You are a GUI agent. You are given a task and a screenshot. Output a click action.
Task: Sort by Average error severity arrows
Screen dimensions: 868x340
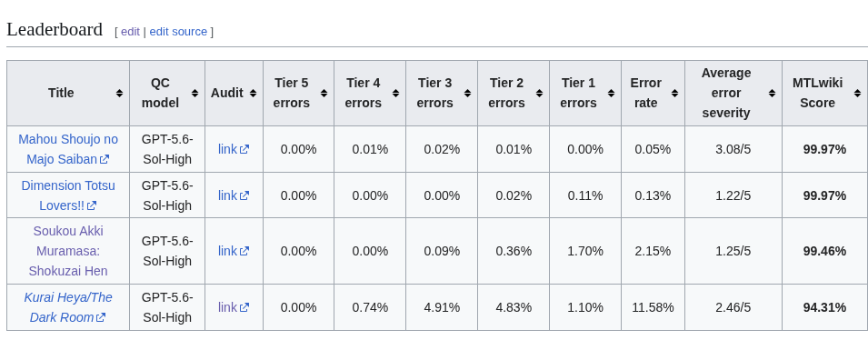click(773, 93)
